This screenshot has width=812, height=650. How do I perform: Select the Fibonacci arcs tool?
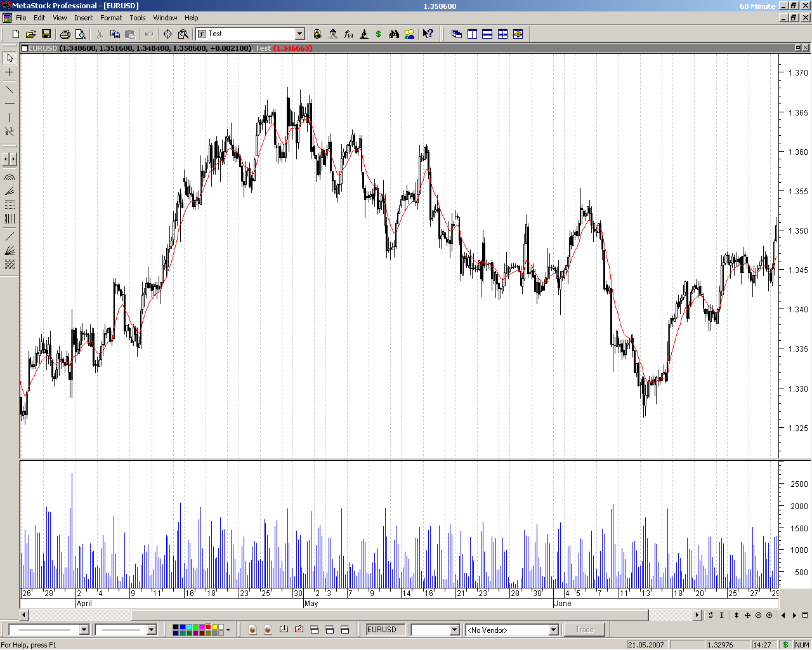[10, 178]
